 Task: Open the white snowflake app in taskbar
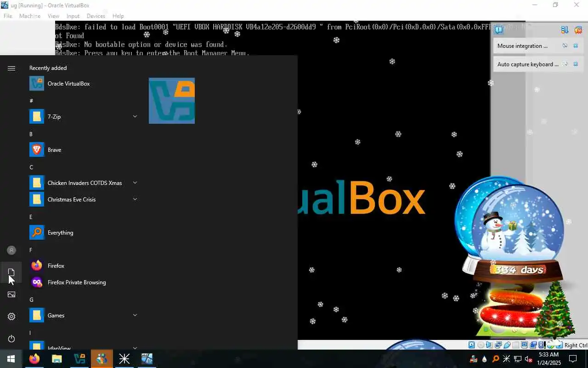(x=124, y=359)
